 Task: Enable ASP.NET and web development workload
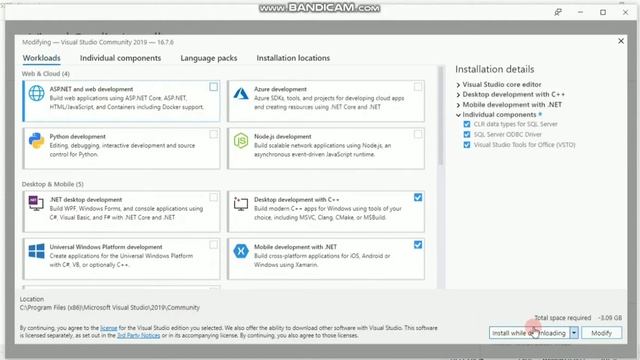tap(213, 87)
